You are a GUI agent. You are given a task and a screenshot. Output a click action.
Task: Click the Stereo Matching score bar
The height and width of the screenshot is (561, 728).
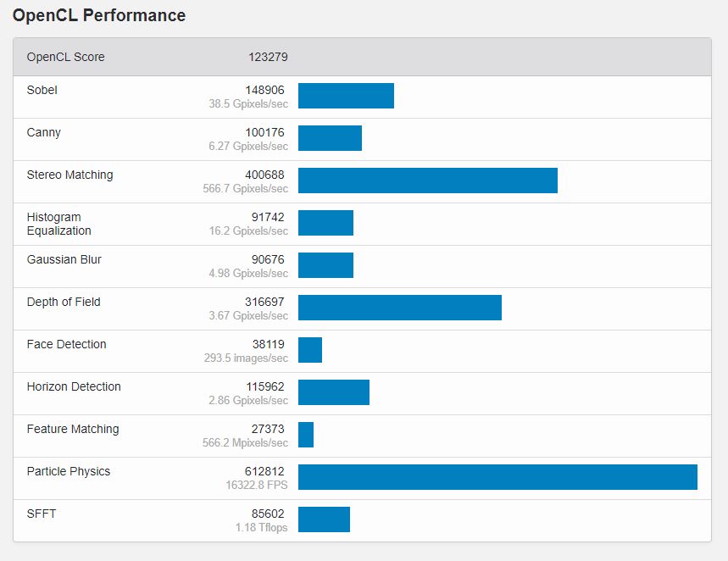[x=427, y=181]
